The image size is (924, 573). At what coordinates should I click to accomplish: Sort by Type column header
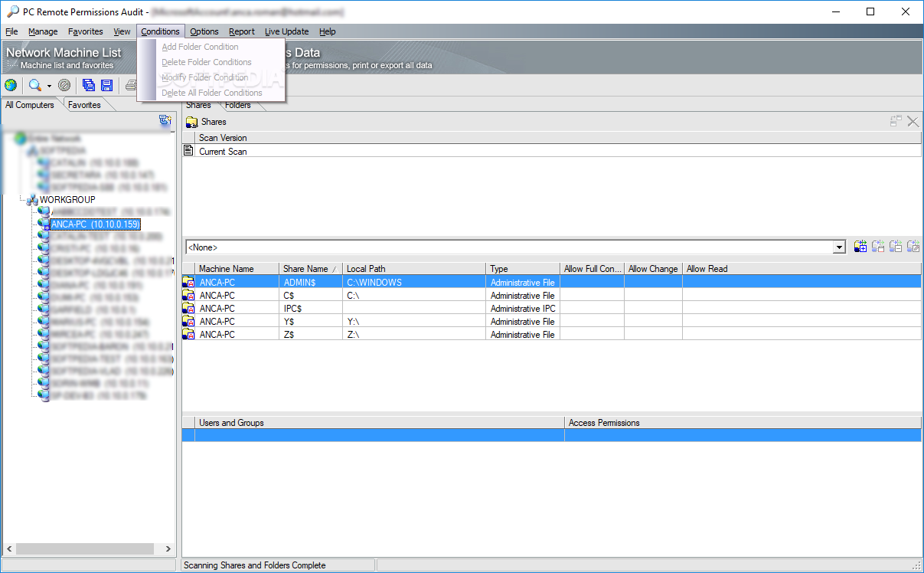(524, 269)
